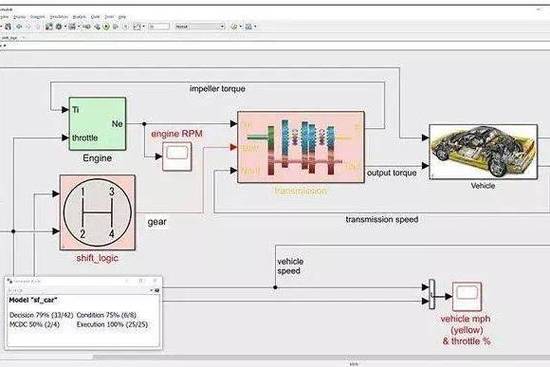Click the Build Model toolbar icon
This screenshot has height=367, width=550.
pos(248,26)
